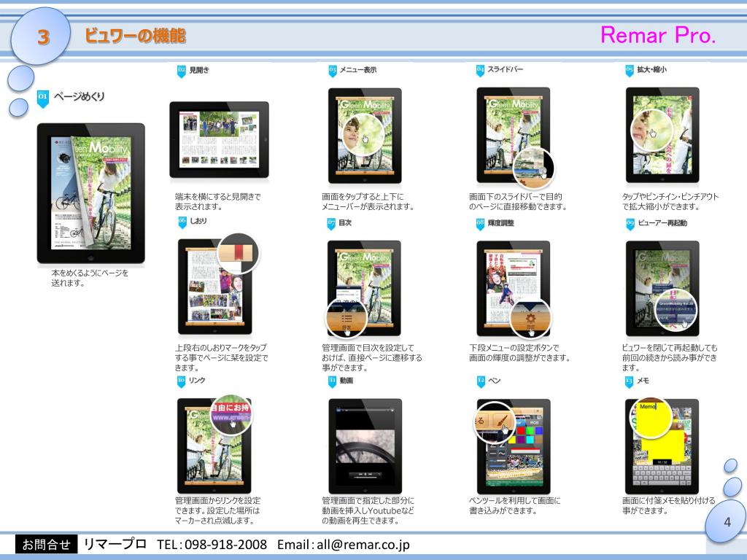Viewport: 747px width, 560px height.
Task: Tap the red bookmark ribbon icon
Action: click(238, 252)
